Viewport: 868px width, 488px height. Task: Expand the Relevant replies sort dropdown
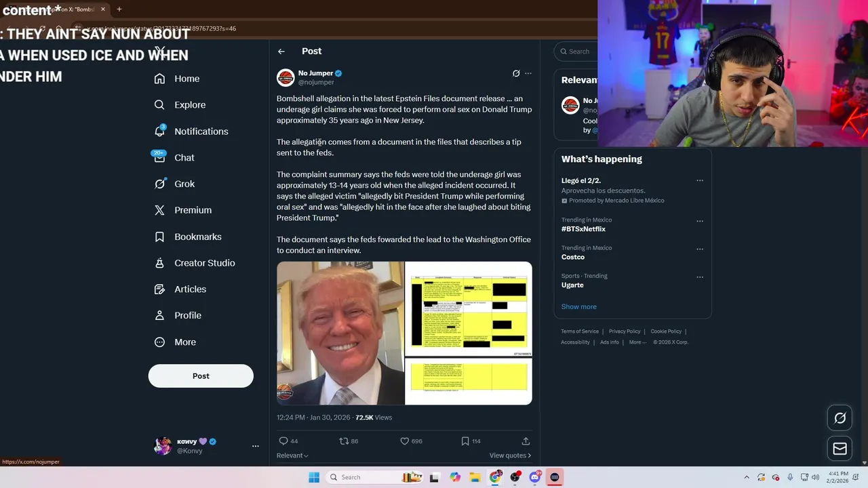(292, 455)
